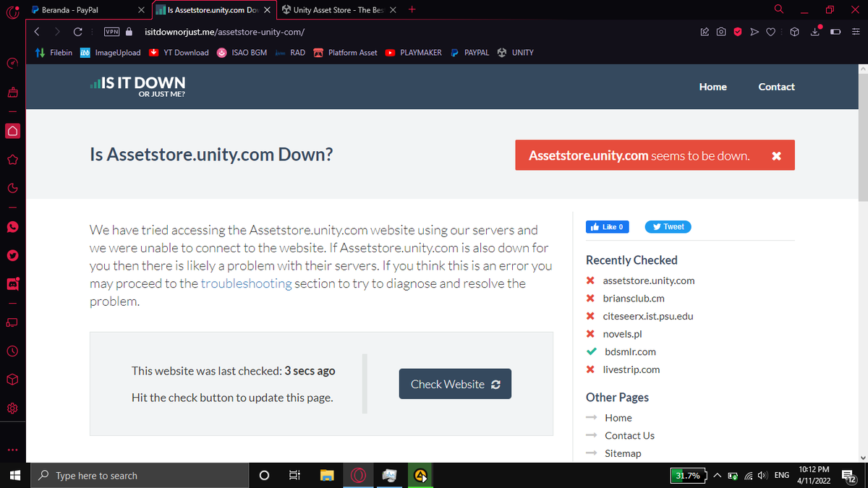Select the Contact menu item
868x488 pixels.
point(776,87)
